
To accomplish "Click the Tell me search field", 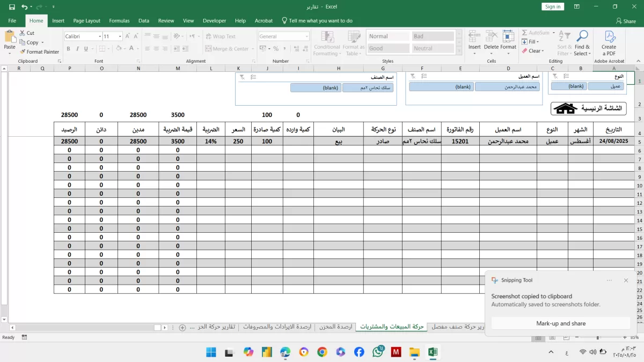I will [x=320, y=21].
